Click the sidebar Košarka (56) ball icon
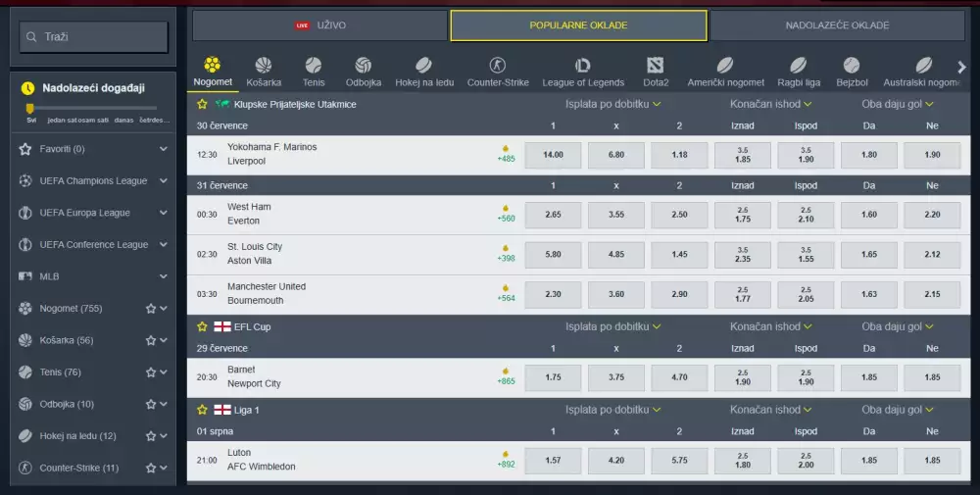This screenshot has height=495, width=980. point(25,340)
